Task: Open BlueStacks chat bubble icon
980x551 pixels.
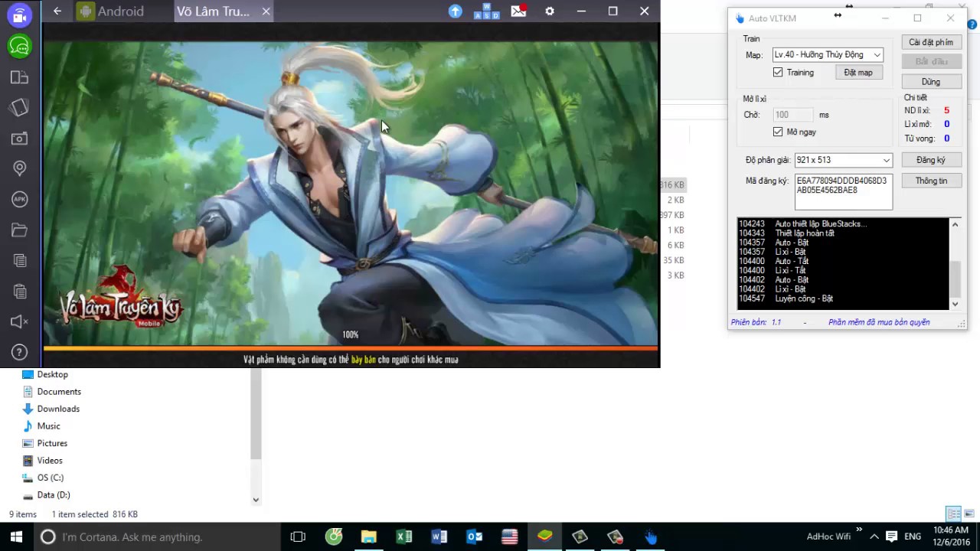Action: pyautogui.click(x=19, y=47)
